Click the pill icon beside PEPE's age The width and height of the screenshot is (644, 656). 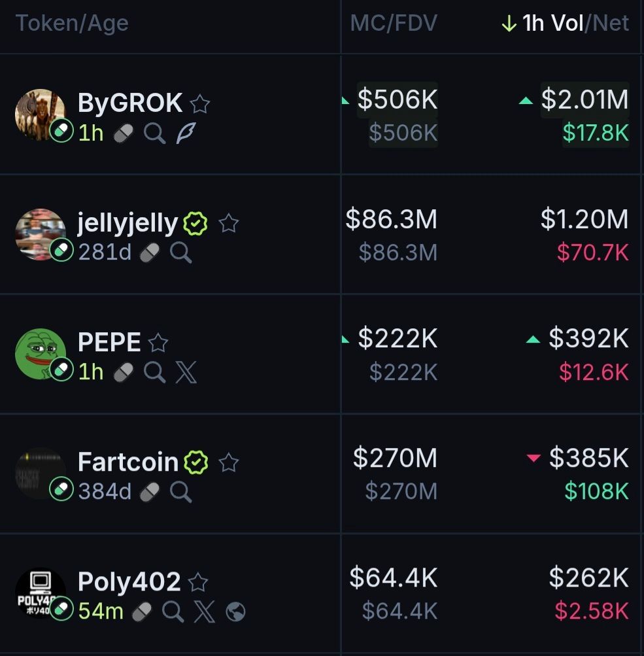123,372
